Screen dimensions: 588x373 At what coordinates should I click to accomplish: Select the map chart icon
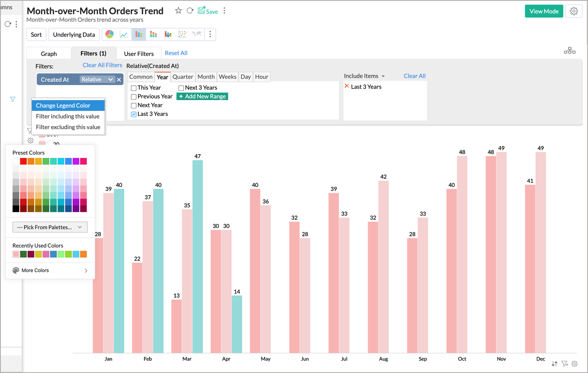pyautogui.click(x=196, y=34)
